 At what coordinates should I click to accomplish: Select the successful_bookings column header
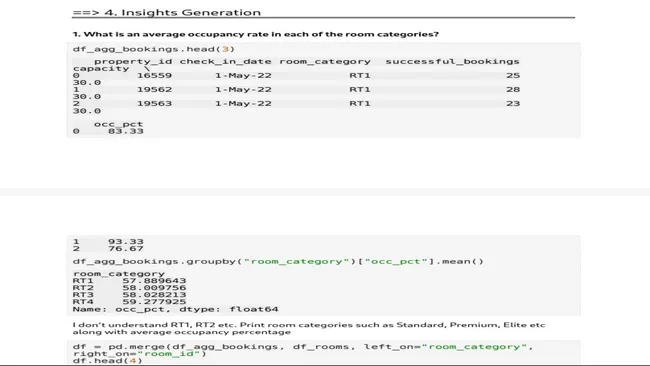click(452, 61)
